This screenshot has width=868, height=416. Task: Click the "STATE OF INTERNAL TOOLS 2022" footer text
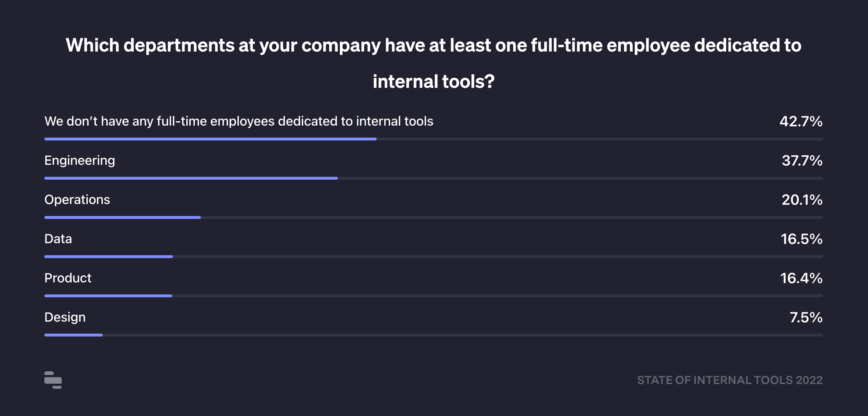730,380
